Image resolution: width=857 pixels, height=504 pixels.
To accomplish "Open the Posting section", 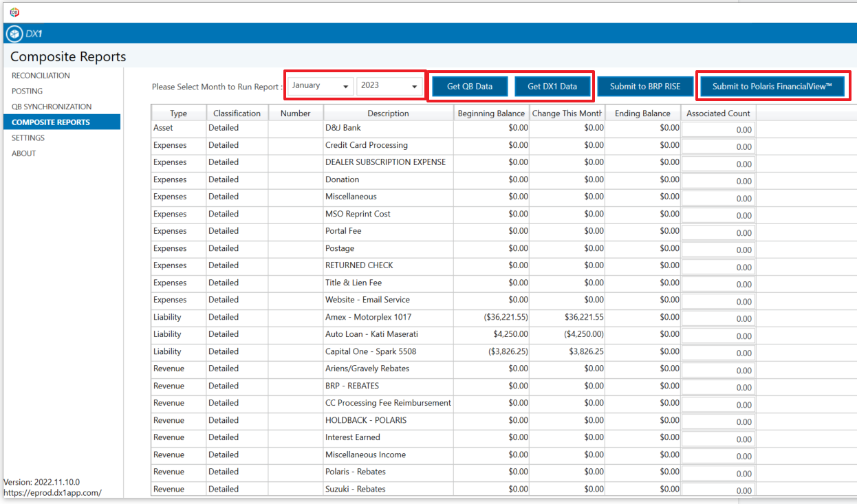I will click(27, 91).
